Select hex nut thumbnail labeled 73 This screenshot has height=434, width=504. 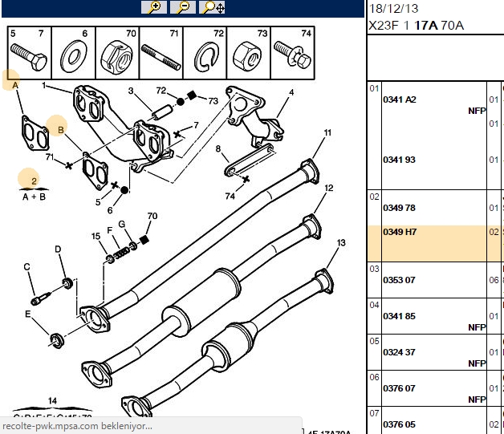point(249,53)
